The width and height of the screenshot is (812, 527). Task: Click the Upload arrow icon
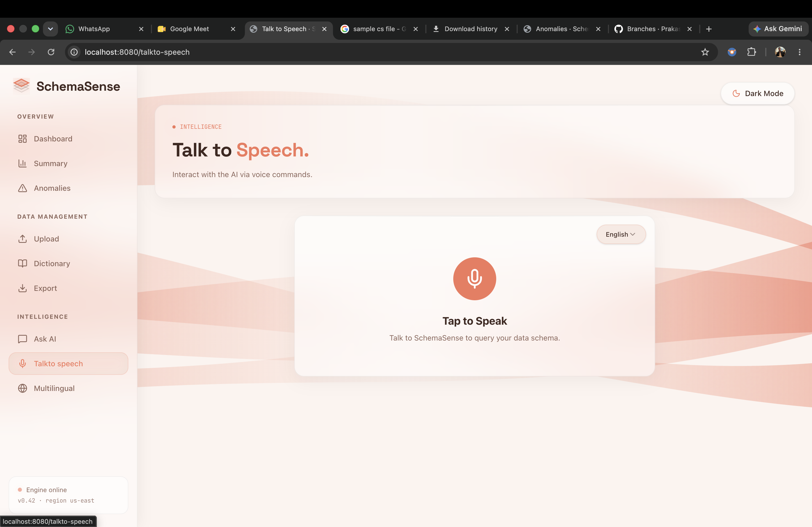(23, 239)
